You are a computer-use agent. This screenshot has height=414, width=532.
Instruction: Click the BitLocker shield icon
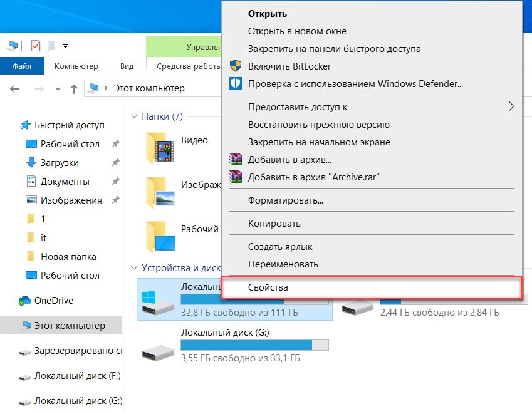coord(236,66)
